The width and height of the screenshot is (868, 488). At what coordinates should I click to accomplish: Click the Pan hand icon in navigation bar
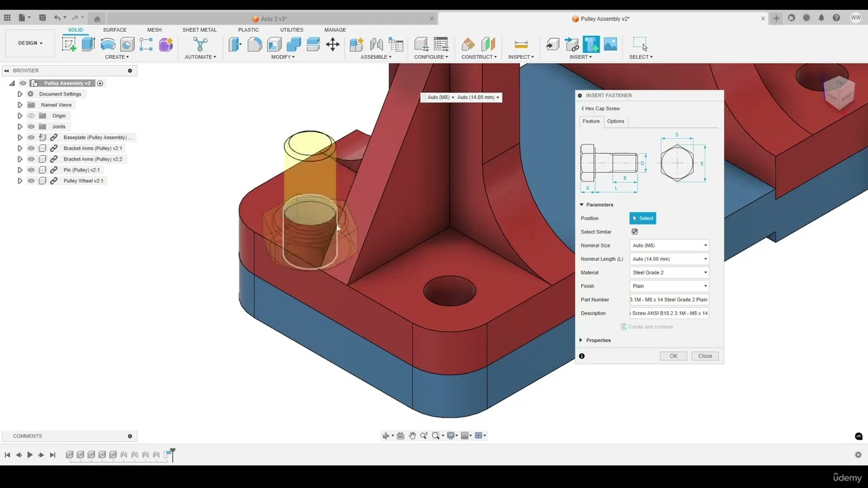[412, 436]
